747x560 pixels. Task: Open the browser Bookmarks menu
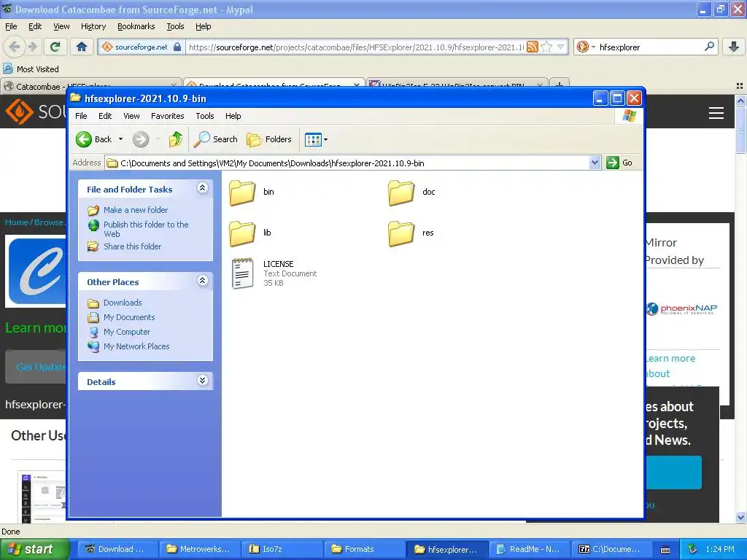coord(136,26)
